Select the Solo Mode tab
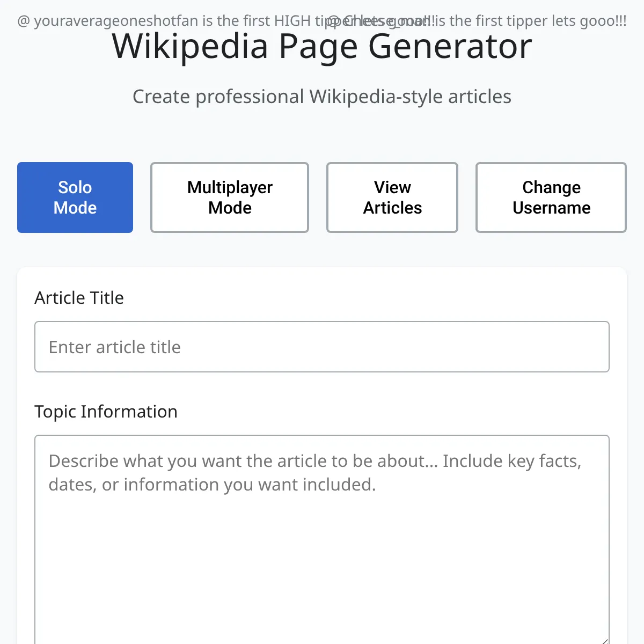Viewport: 644px width, 644px height. (x=75, y=197)
